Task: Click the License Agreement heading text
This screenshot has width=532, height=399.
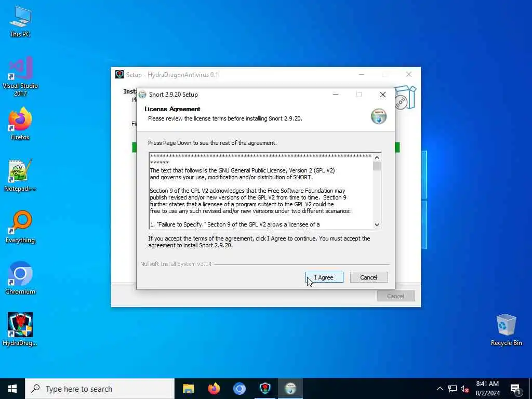Action: pos(172,109)
